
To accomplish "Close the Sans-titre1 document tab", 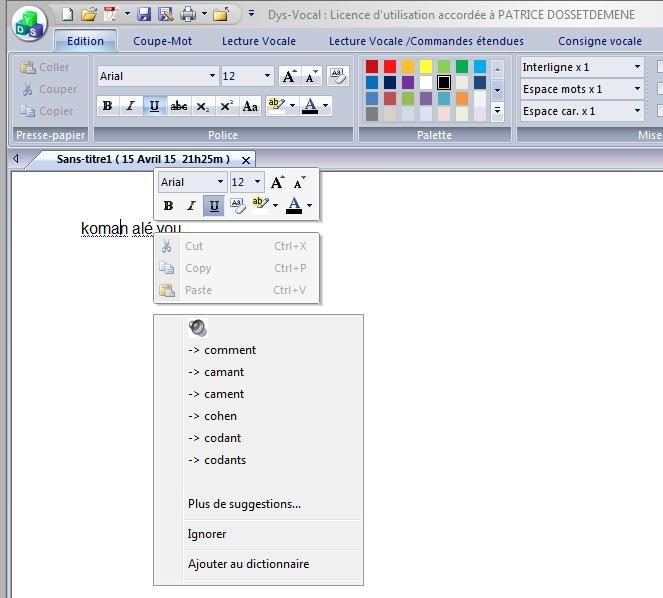I will 246,160.
